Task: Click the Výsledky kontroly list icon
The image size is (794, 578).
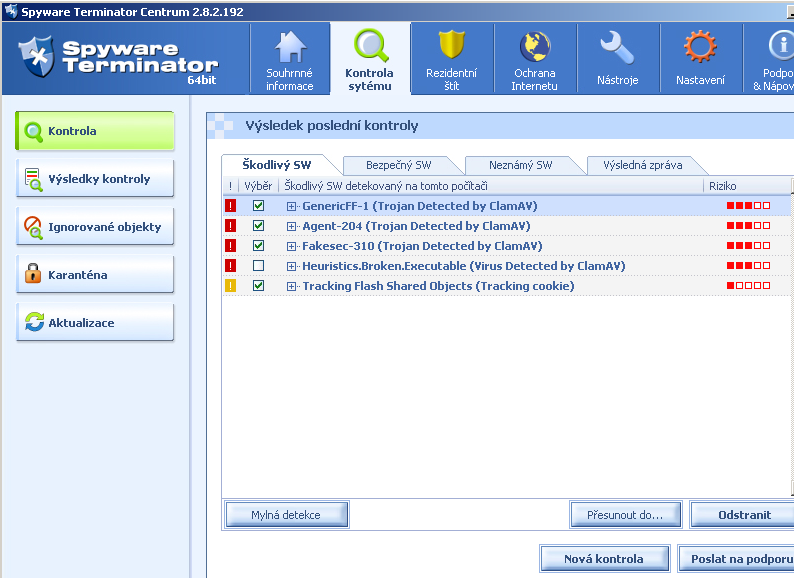Action: [33, 179]
